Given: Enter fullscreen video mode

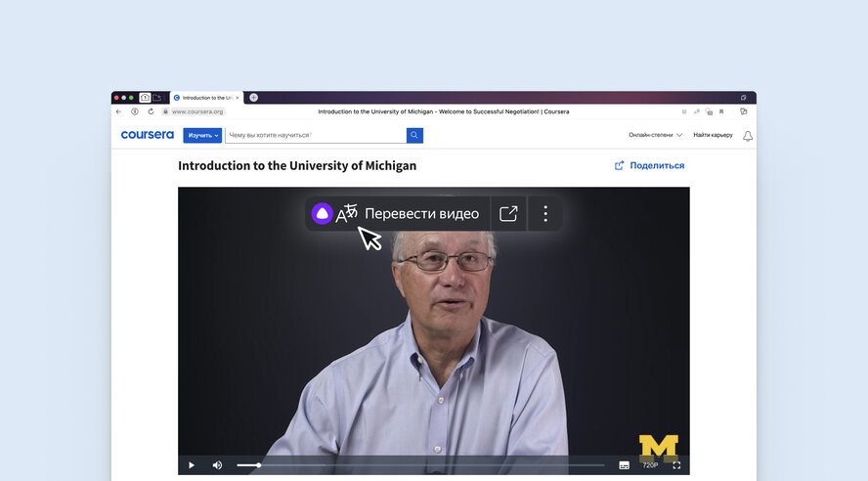Looking at the screenshot, I should point(676,465).
